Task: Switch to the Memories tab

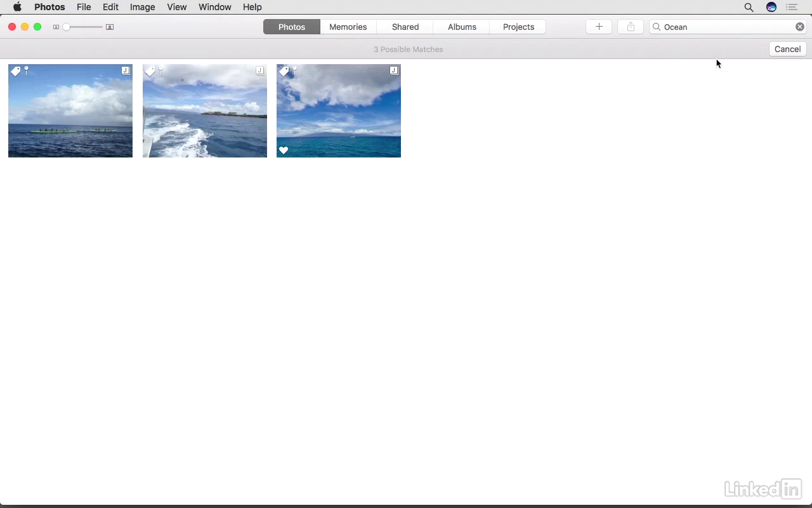Action: coord(348,27)
